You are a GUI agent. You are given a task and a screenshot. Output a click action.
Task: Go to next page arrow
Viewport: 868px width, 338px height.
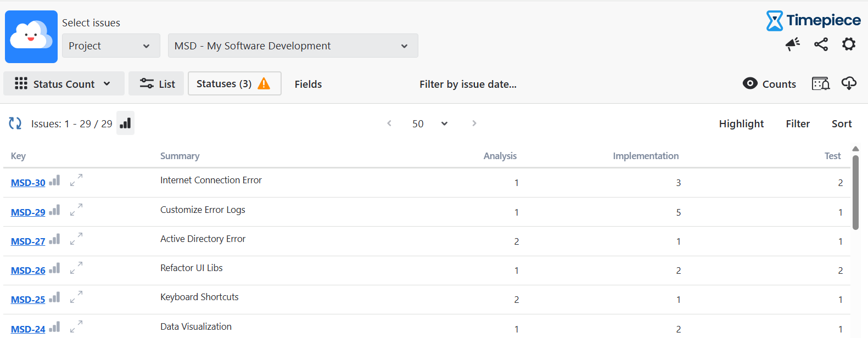click(474, 123)
